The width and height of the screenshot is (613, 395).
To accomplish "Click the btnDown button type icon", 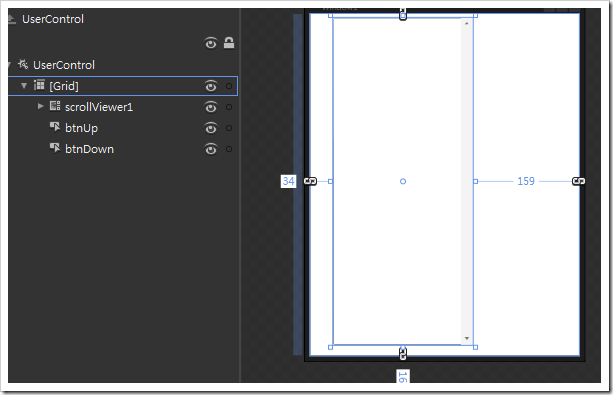I will pyautogui.click(x=55, y=148).
